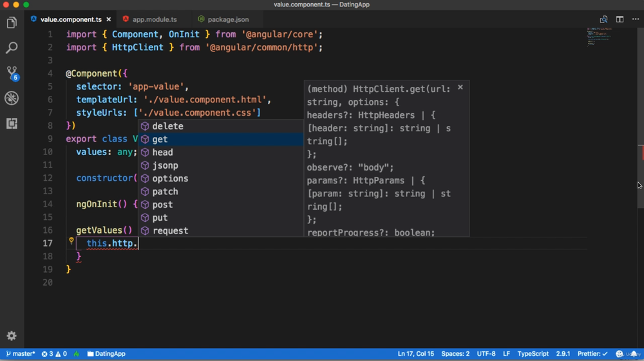Choose jsonp from autocomplete list
The height and width of the screenshot is (361, 644).
pyautogui.click(x=220, y=165)
